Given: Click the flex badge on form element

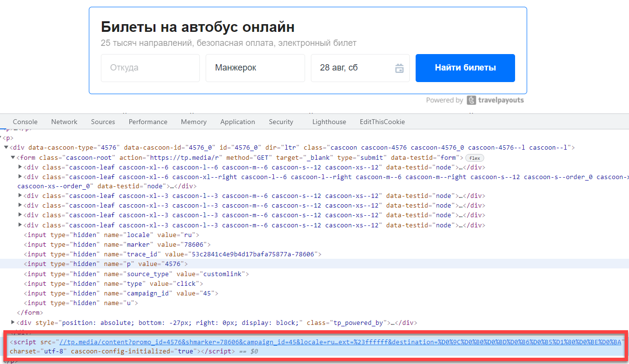Looking at the screenshot, I should click(x=475, y=158).
